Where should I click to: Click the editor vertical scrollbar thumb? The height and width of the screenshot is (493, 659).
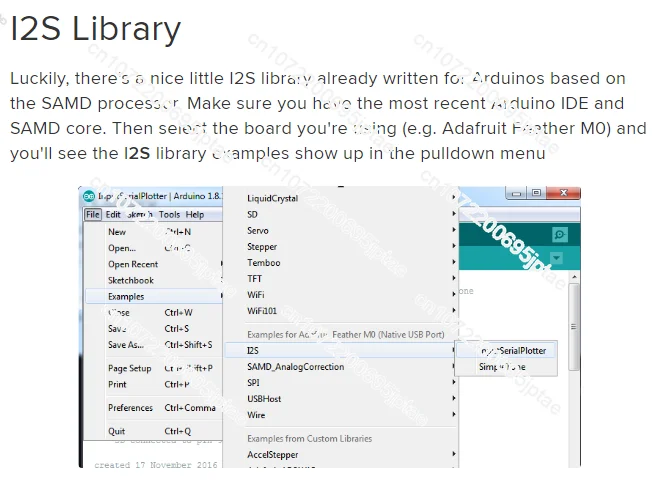point(574,327)
